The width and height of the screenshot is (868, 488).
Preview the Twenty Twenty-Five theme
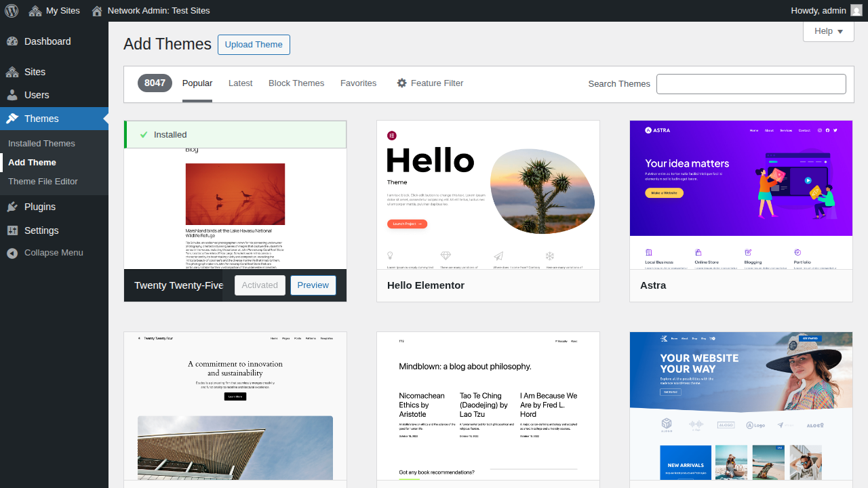tap(313, 285)
